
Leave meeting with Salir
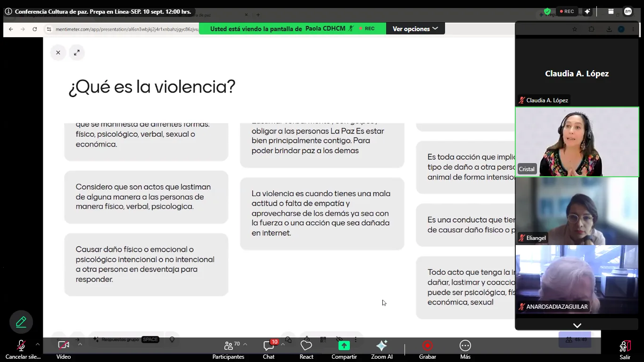tap(625, 349)
